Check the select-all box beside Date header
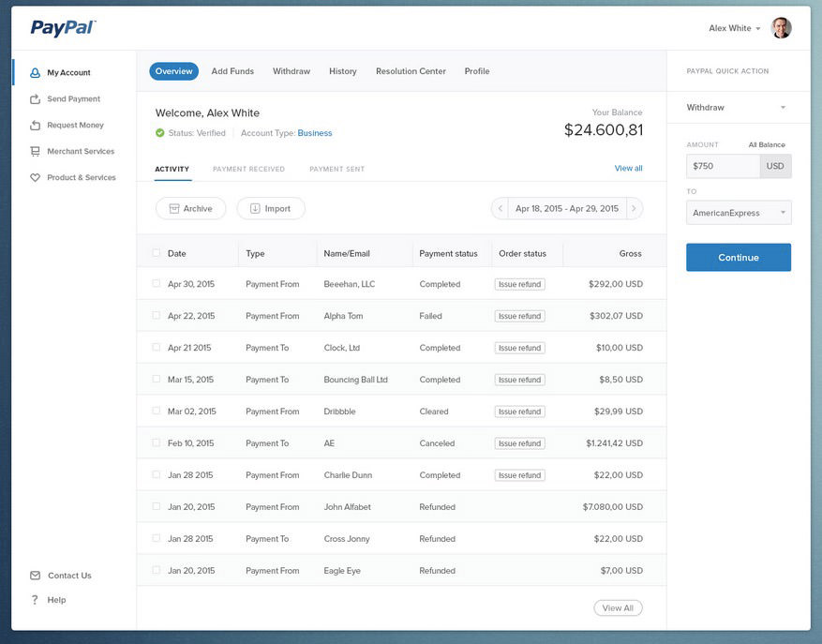The width and height of the screenshot is (822, 644). coord(157,253)
